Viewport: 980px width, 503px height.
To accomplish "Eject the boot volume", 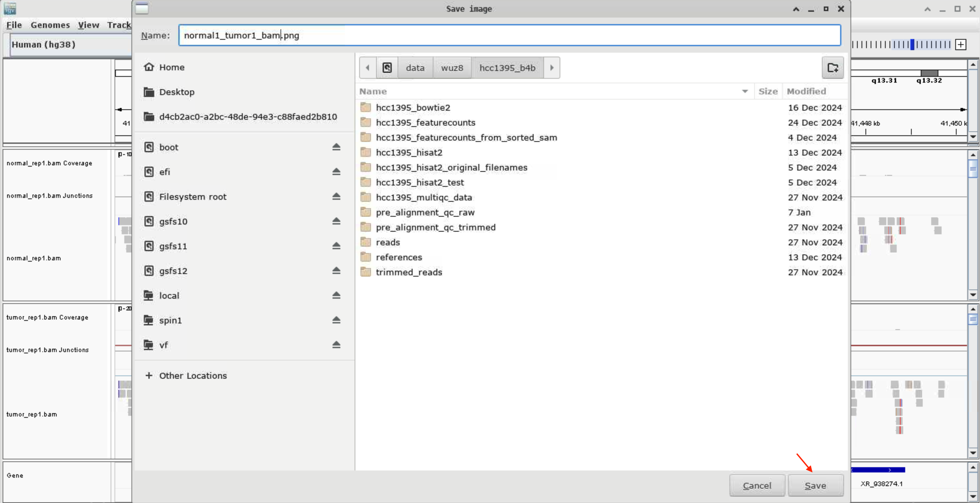I will tap(336, 147).
